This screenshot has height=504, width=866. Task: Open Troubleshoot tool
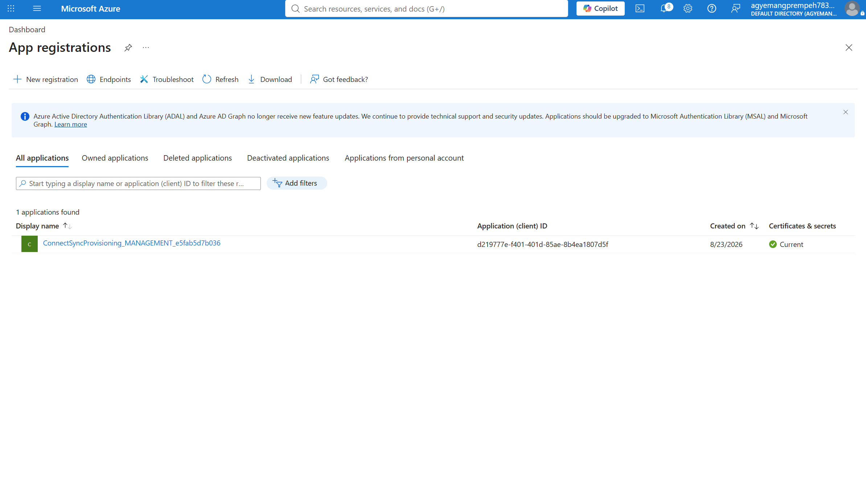coord(167,79)
